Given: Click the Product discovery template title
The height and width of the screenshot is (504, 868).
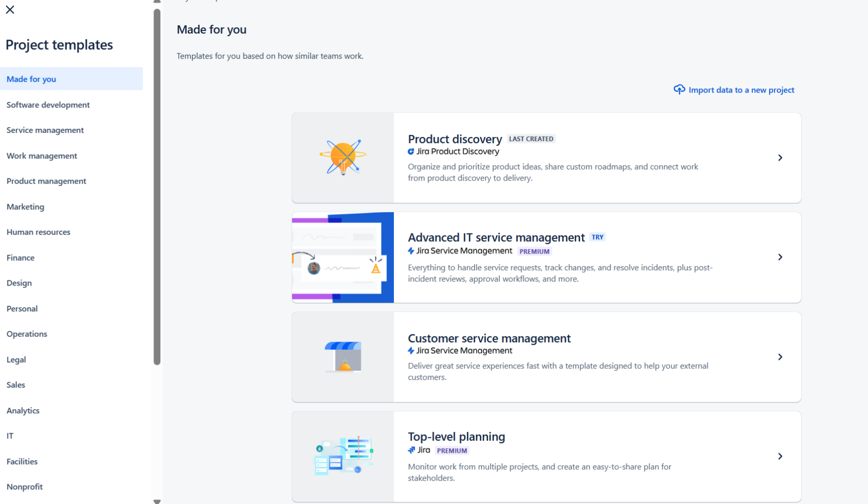Looking at the screenshot, I should tap(455, 139).
